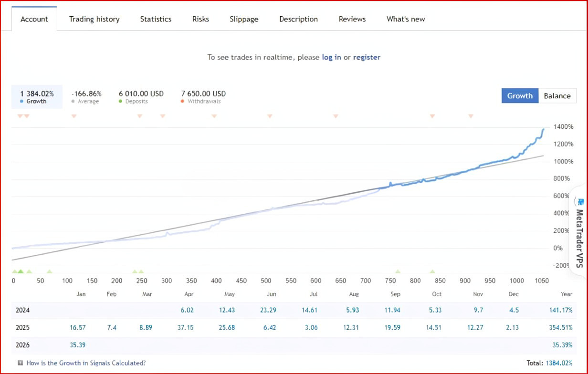Click the 2026 row label
Viewport: 588px width, 374px height.
[x=22, y=344]
